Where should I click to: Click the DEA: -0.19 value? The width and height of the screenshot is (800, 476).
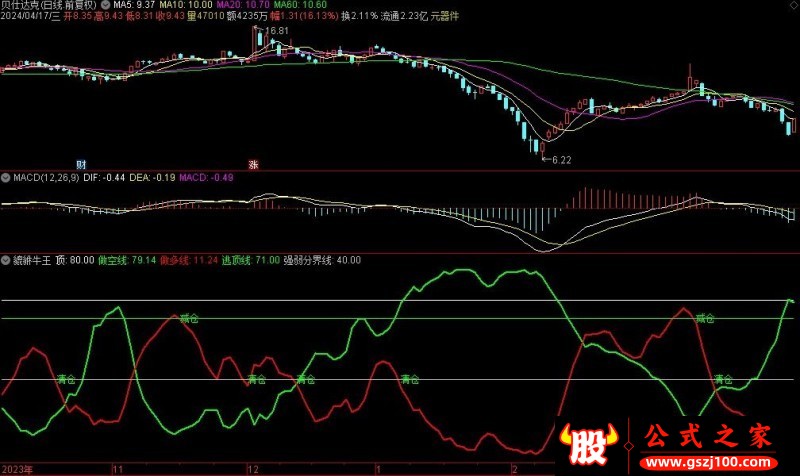point(152,178)
